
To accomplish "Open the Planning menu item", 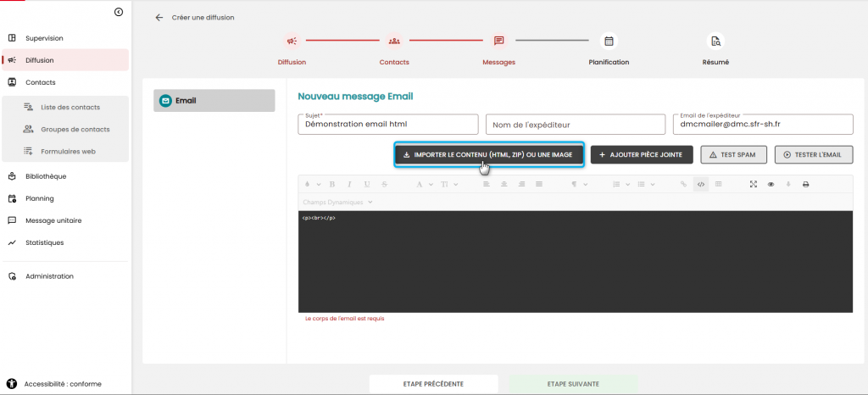I will click(65, 198).
